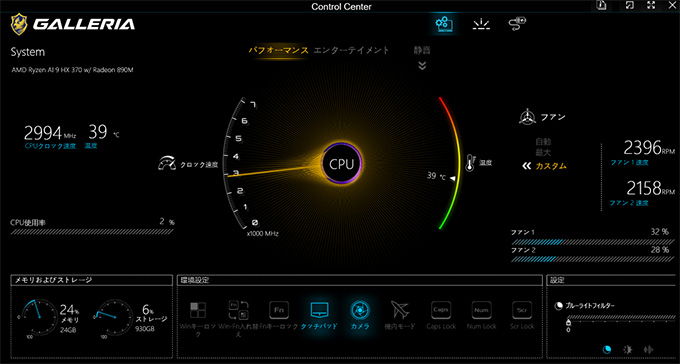The height and width of the screenshot is (364, 680).
Task: Toggle Win-Fn key swap
Action: (239, 319)
